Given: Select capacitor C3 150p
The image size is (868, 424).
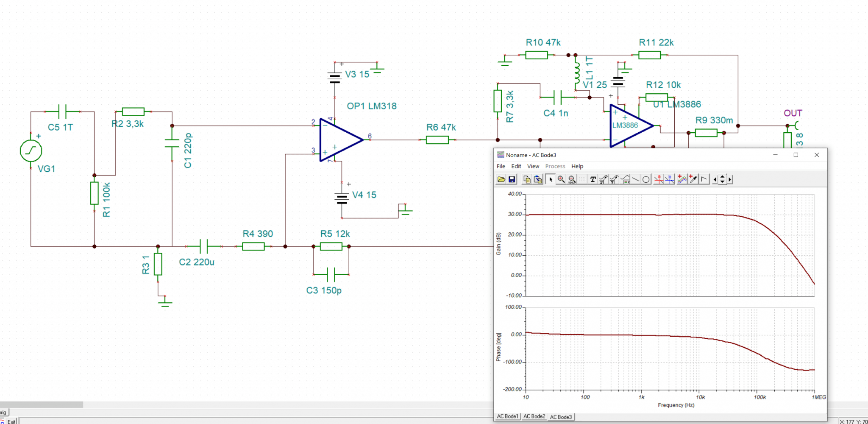Looking at the screenshot, I should [331, 275].
